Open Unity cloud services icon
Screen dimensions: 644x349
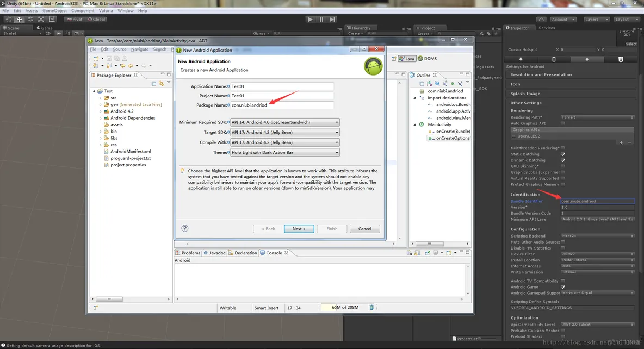(x=541, y=19)
